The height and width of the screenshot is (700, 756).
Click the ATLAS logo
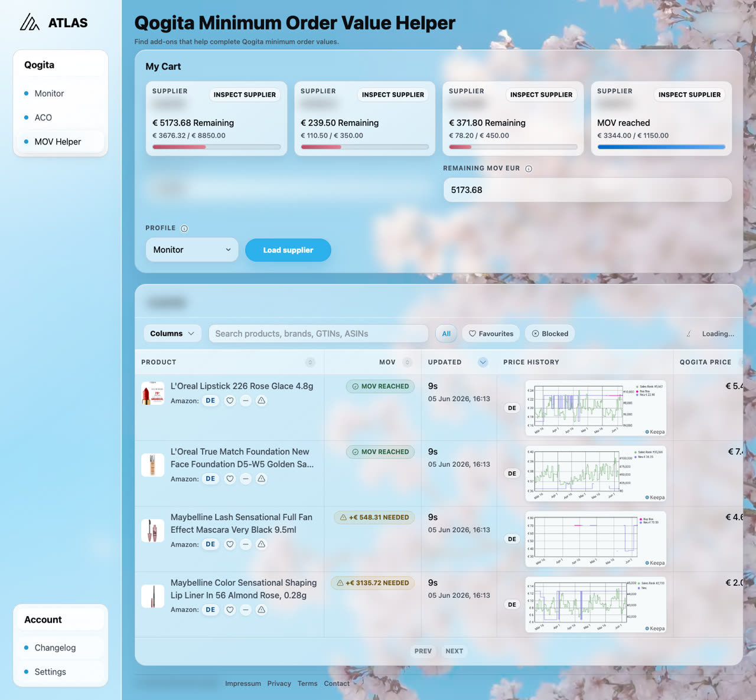pos(54,23)
